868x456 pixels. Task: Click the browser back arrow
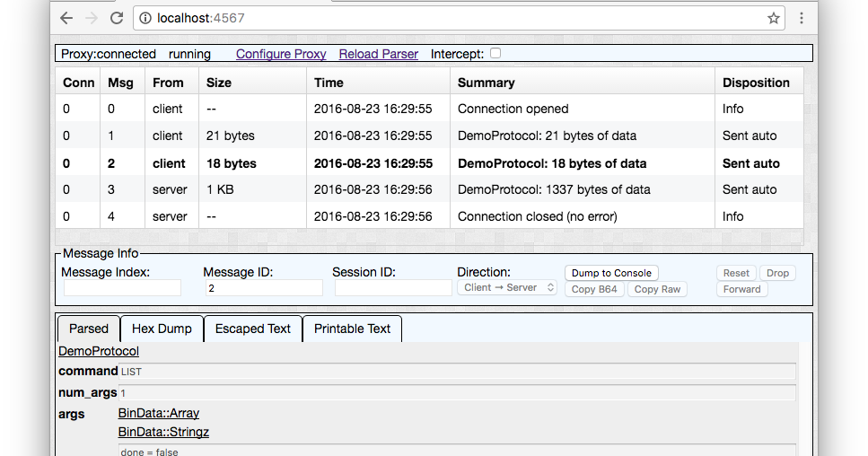(66, 18)
